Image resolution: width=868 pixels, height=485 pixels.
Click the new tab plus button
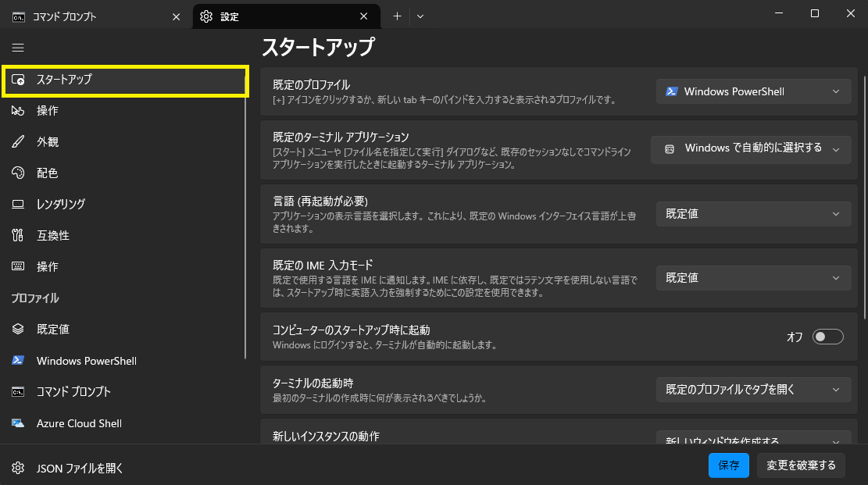pyautogui.click(x=397, y=16)
